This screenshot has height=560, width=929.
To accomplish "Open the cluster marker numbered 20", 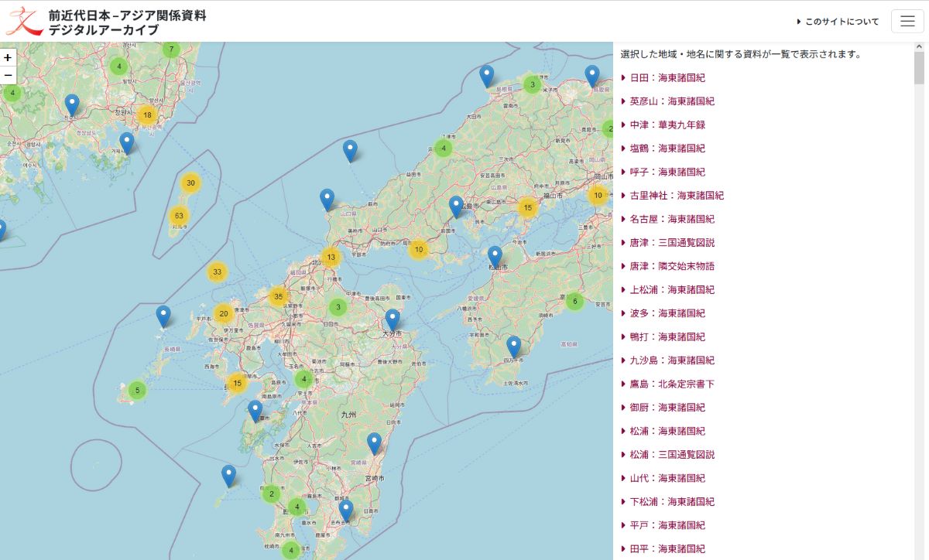I will [224, 313].
